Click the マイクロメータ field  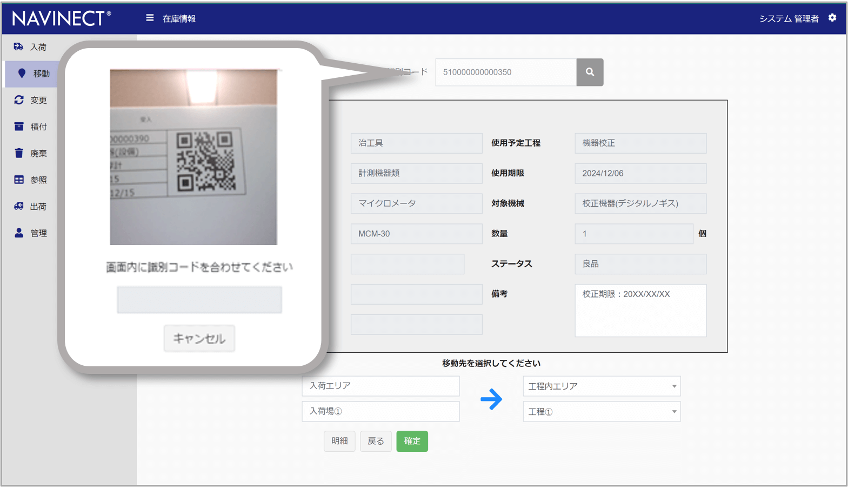tap(416, 203)
